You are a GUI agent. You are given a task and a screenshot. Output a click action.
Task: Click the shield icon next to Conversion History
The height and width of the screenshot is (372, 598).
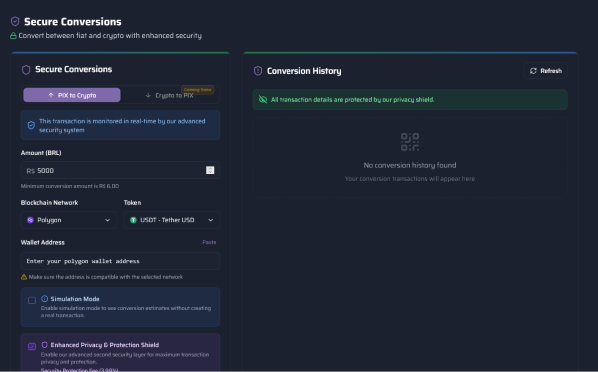click(x=258, y=71)
